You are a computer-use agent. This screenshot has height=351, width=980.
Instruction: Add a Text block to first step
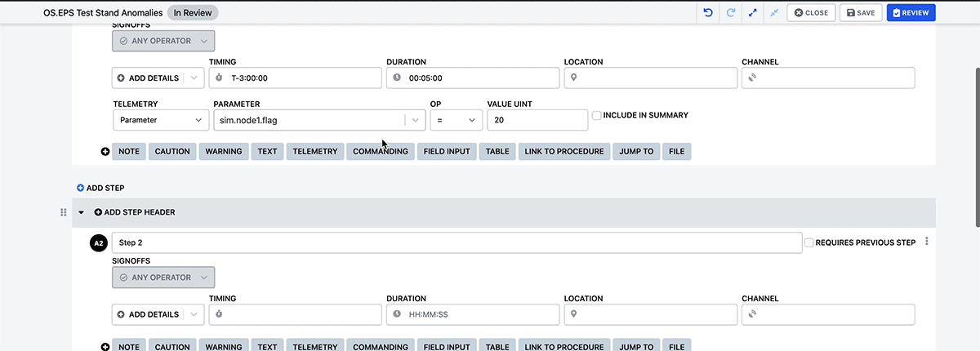267,152
